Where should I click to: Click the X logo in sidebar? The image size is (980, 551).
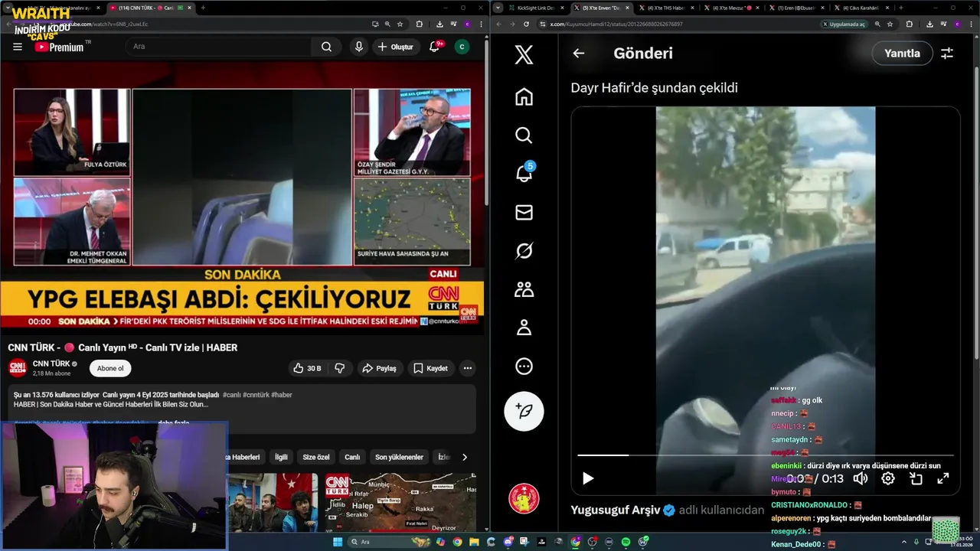524,55
